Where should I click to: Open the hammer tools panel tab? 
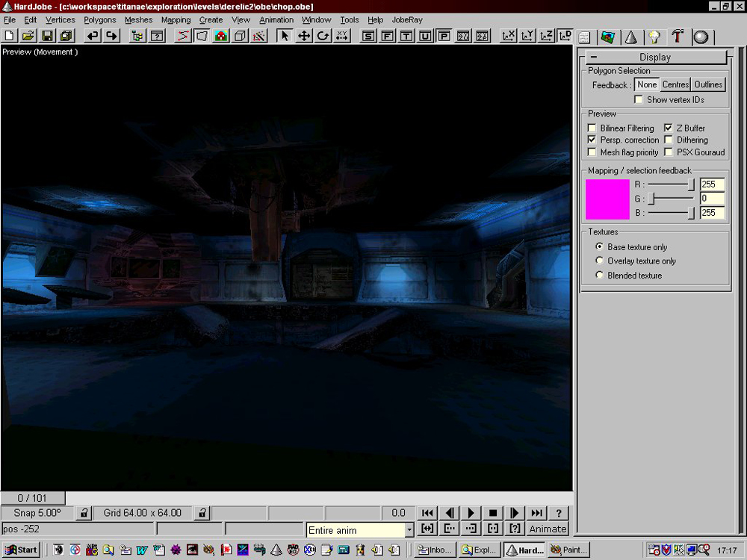pyautogui.click(x=678, y=37)
